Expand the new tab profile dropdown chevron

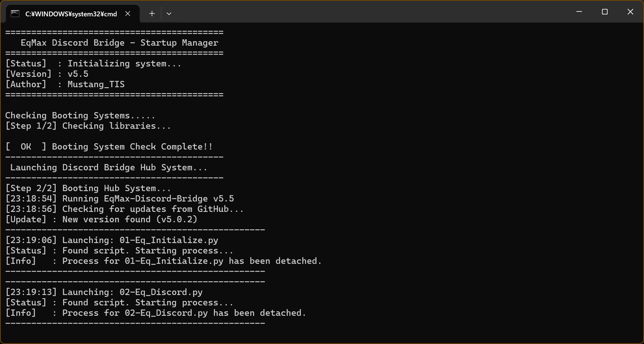point(169,14)
